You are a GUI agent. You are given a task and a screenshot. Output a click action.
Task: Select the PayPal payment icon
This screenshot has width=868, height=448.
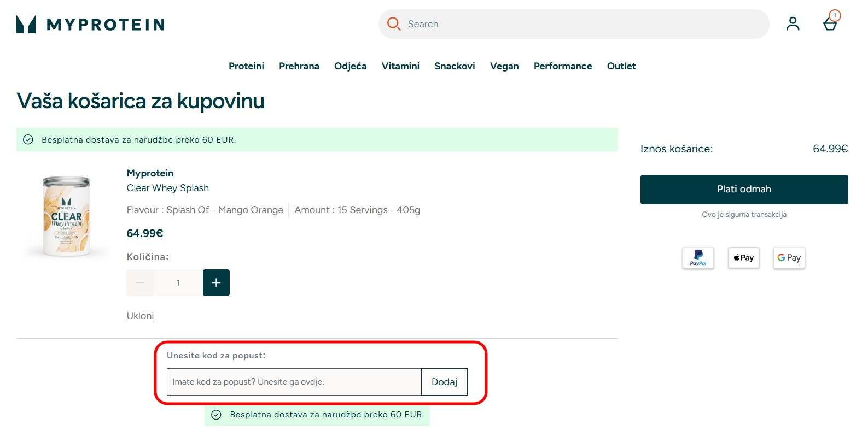click(x=698, y=258)
